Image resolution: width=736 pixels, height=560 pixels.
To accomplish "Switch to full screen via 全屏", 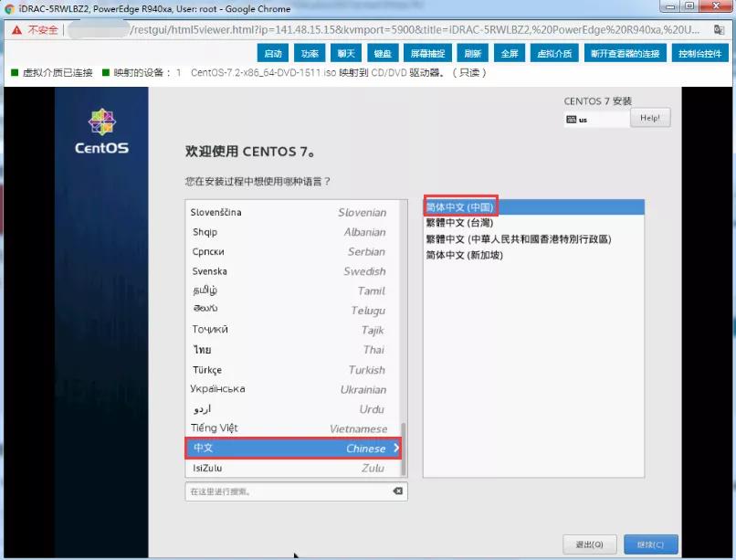I will pos(509,53).
